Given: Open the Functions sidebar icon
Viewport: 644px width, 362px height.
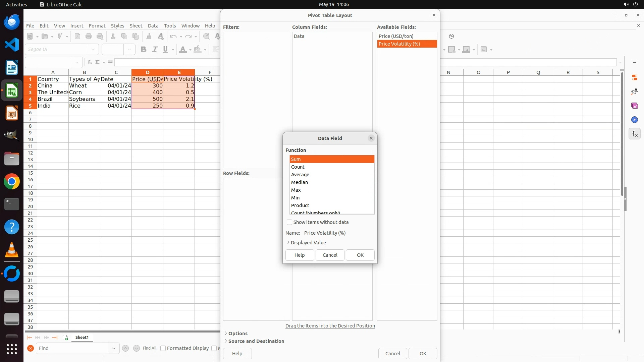Looking at the screenshot, I should (634, 134).
